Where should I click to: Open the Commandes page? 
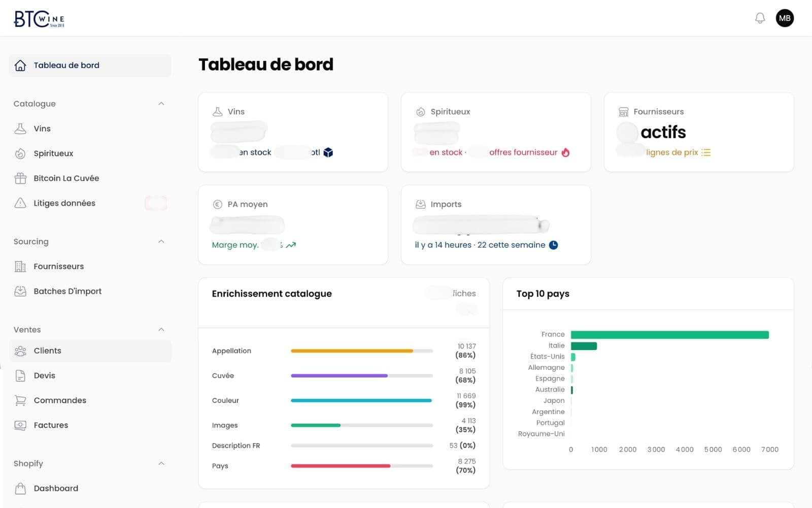pyautogui.click(x=90, y=400)
